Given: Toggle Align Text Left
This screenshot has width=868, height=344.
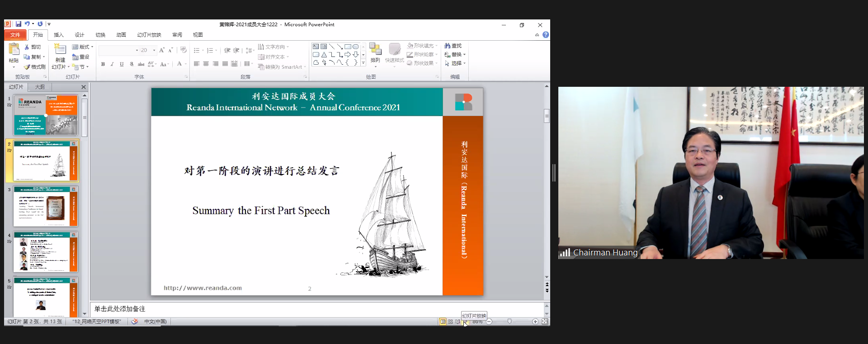Looking at the screenshot, I should click(x=197, y=64).
